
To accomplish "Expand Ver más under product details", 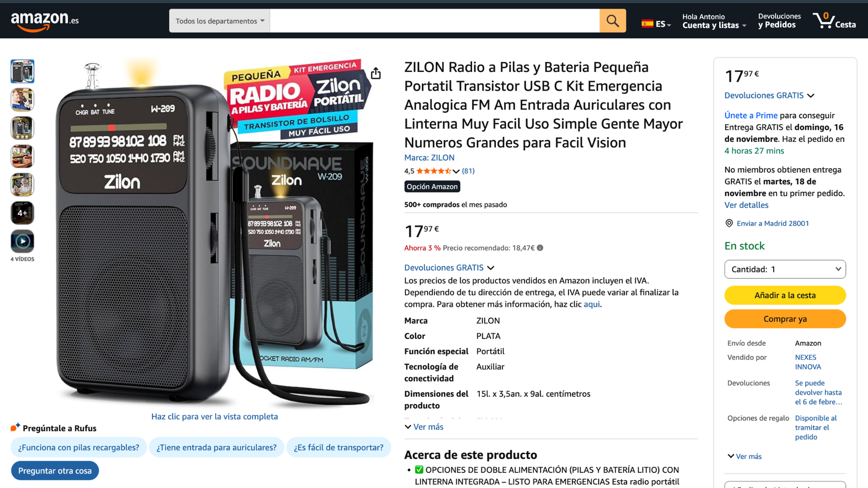I will (x=424, y=427).
